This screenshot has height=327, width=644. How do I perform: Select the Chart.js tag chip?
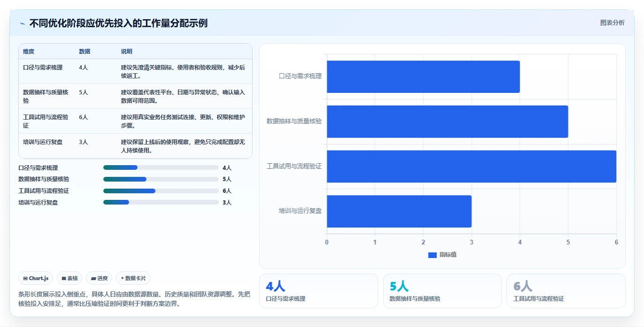pos(36,278)
